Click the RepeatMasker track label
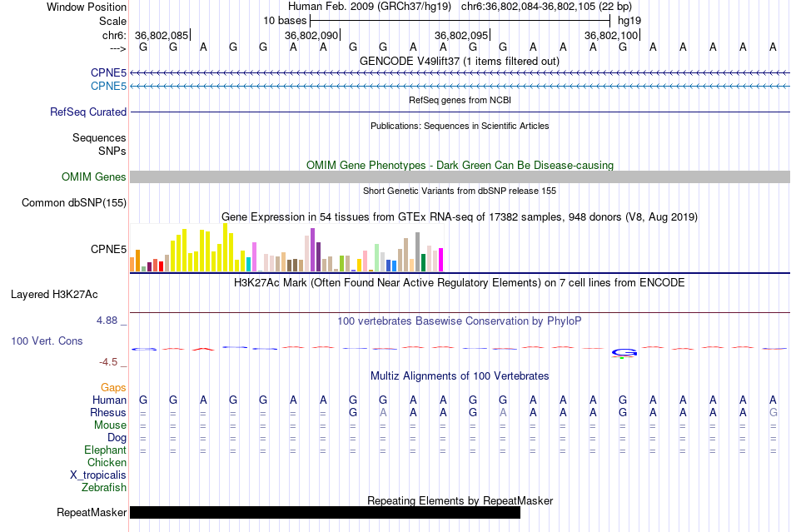Image resolution: width=791 pixels, height=532 pixels. tap(92, 512)
